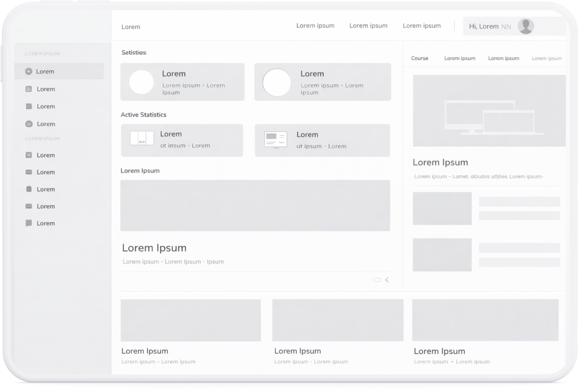Image resolution: width=579 pixels, height=392 pixels.
Task: Toggle the pill-shaped switch beside the chevron
Action: point(377,280)
